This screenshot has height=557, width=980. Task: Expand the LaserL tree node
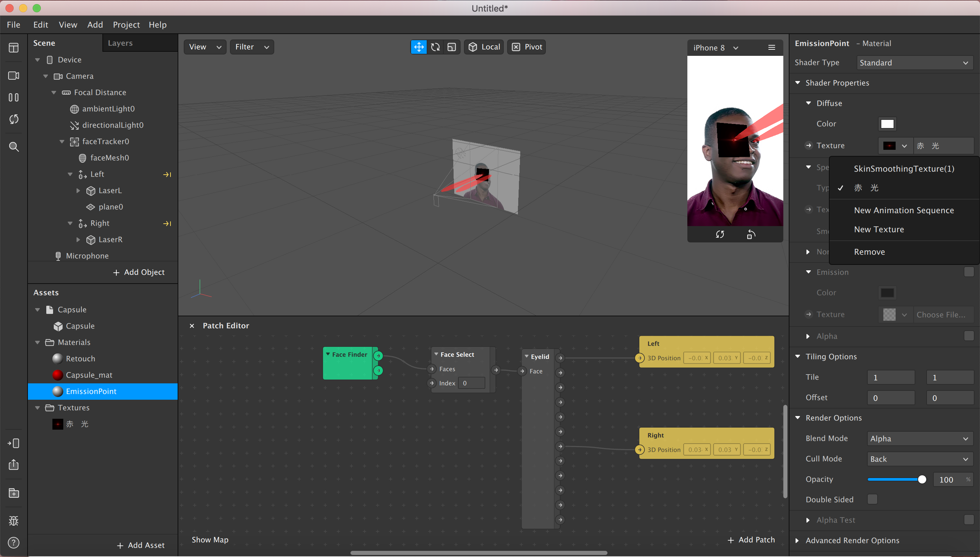click(x=78, y=191)
